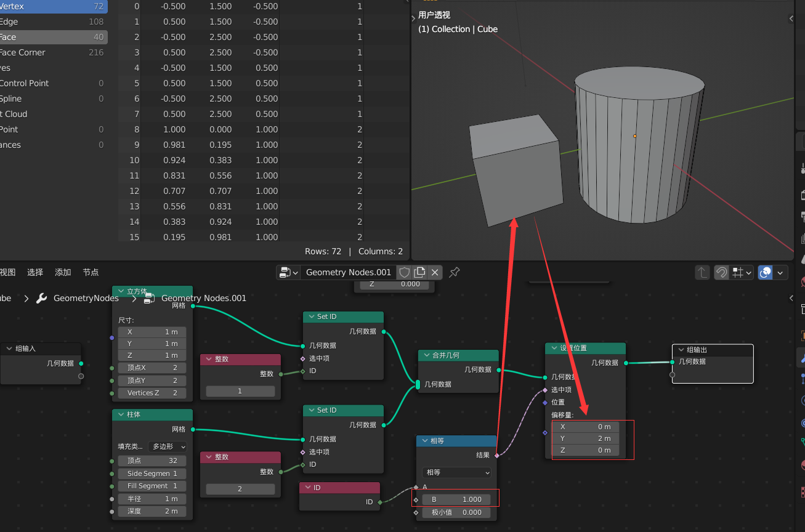Click the go-to-parent node tree arrow

(702, 272)
